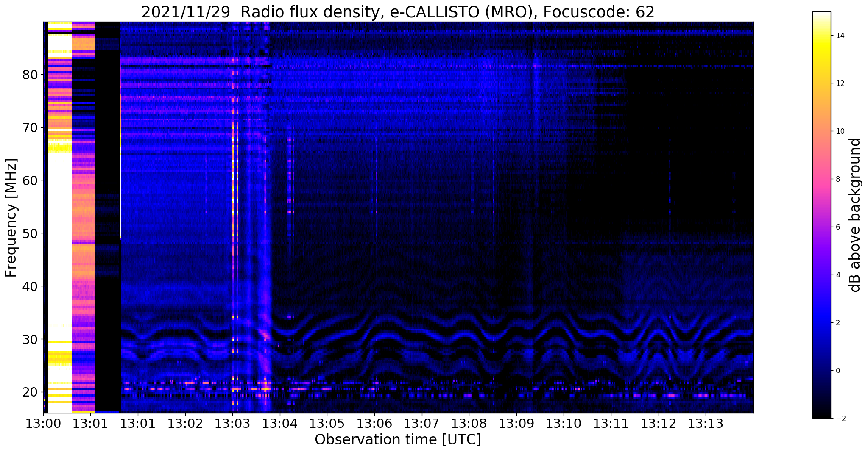868x452 pixels.
Task: Click the 13:00 time tick label
Action: click(43, 423)
